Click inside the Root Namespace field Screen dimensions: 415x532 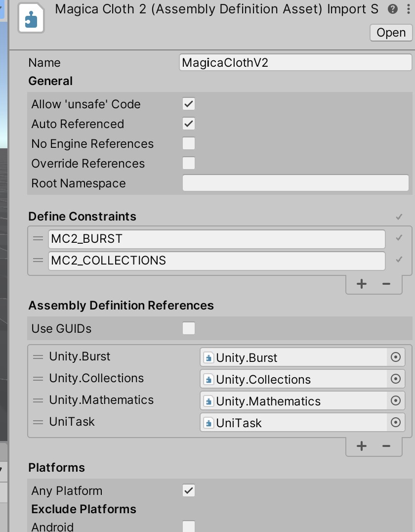(x=295, y=183)
